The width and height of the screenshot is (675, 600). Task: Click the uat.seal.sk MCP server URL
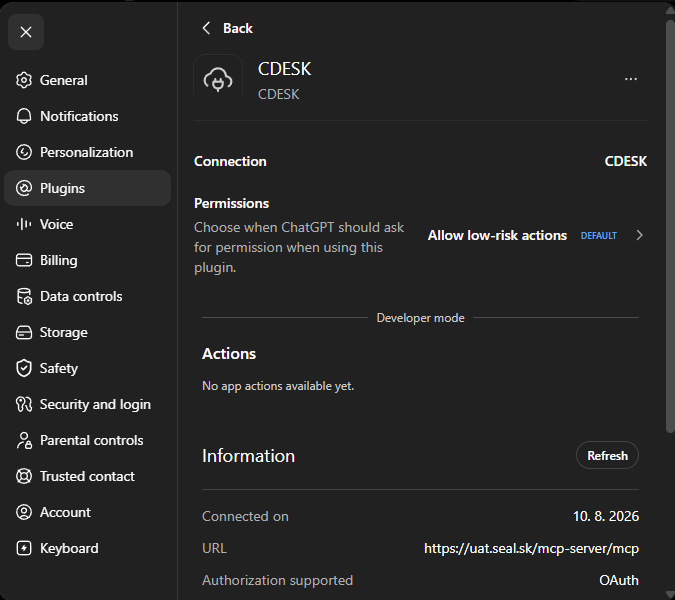click(x=531, y=548)
